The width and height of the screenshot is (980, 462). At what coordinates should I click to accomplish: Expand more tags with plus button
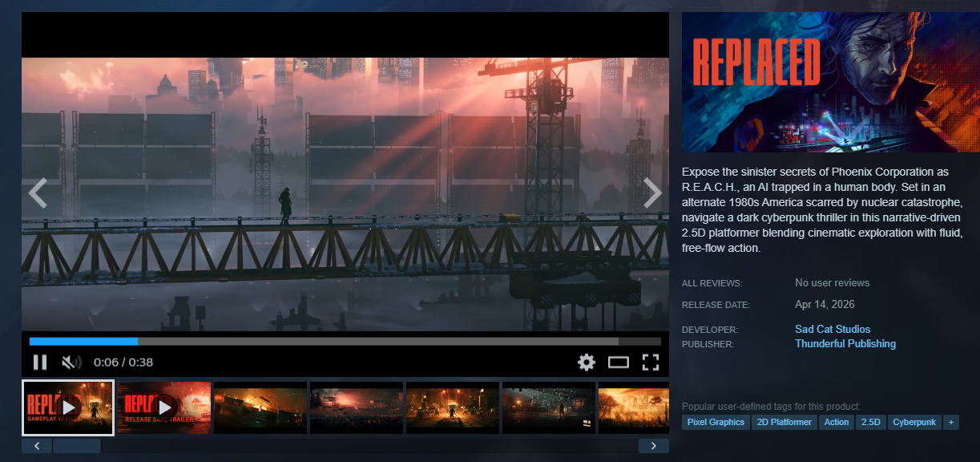tap(951, 422)
